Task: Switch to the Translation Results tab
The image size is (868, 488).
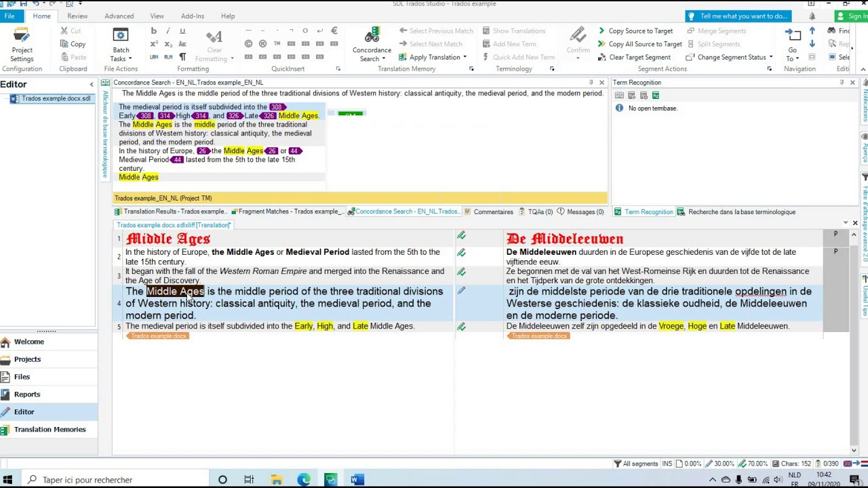Action: pyautogui.click(x=170, y=211)
